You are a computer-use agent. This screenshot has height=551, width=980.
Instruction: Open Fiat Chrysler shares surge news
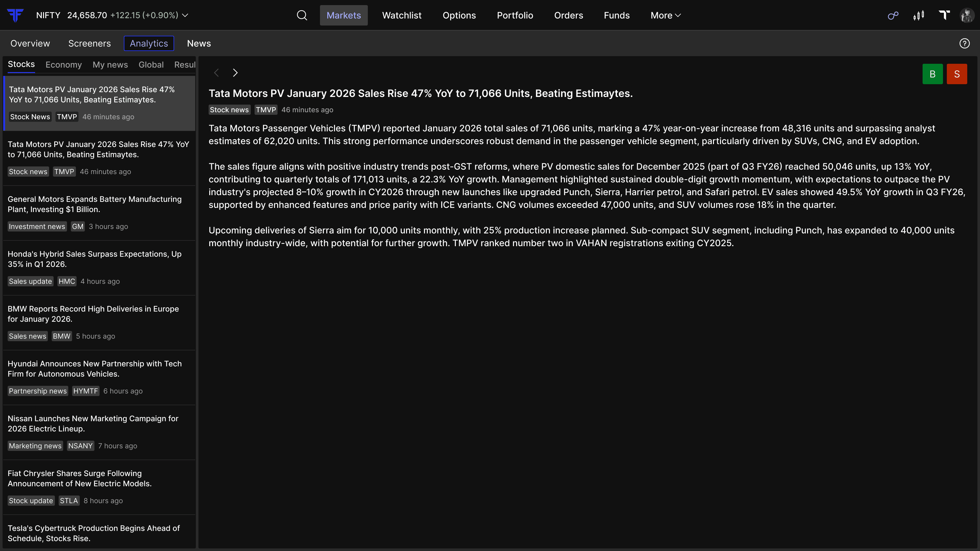click(x=99, y=487)
